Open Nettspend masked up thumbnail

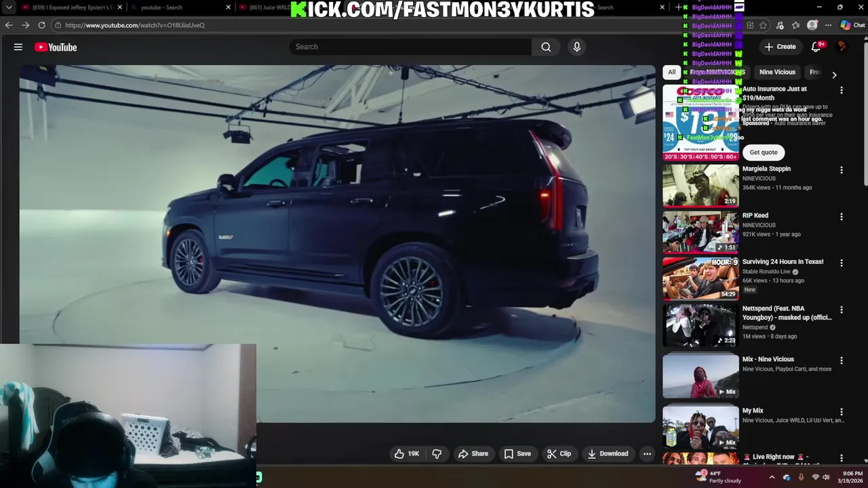tap(701, 325)
